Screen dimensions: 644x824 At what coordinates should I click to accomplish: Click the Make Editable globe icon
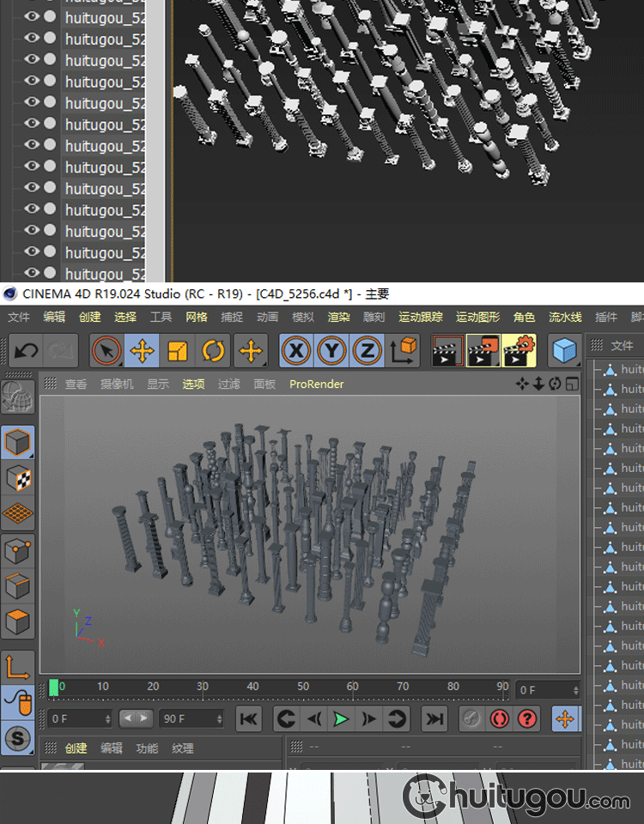[x=19, y=397]
